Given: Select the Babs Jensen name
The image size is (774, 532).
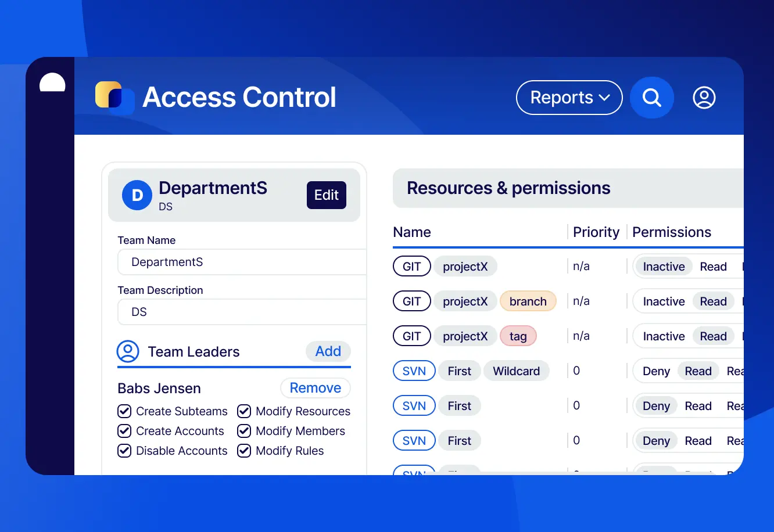Looking at the screenshot, I should coord(159,389).
